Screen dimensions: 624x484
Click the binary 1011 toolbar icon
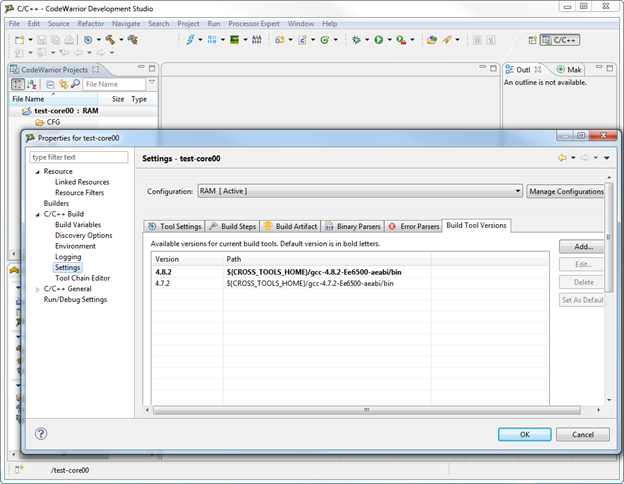pyautogui.click(x=212, y=40)
